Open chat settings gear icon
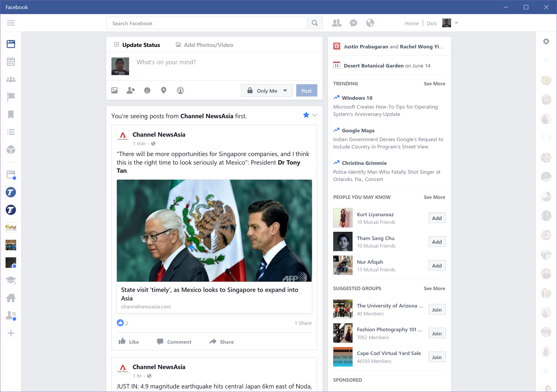 tap(546, 41)
